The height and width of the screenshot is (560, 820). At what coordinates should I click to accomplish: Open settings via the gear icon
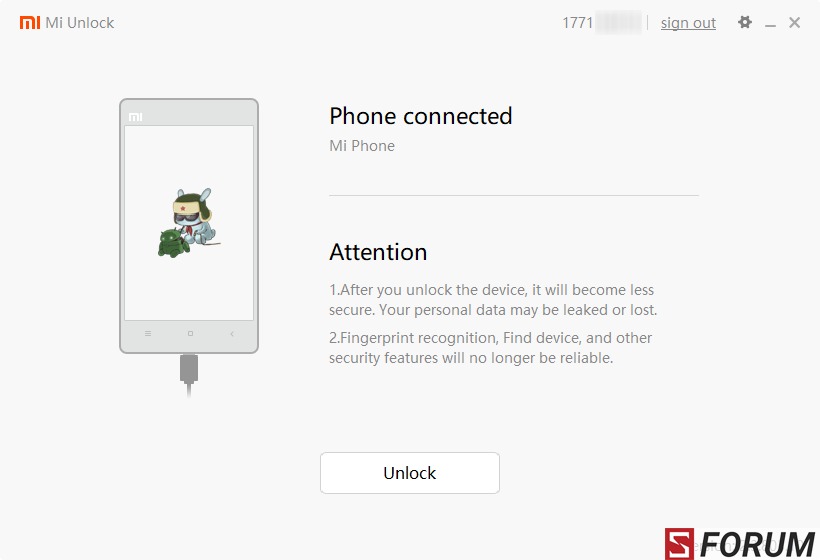[x=745, y=22]
